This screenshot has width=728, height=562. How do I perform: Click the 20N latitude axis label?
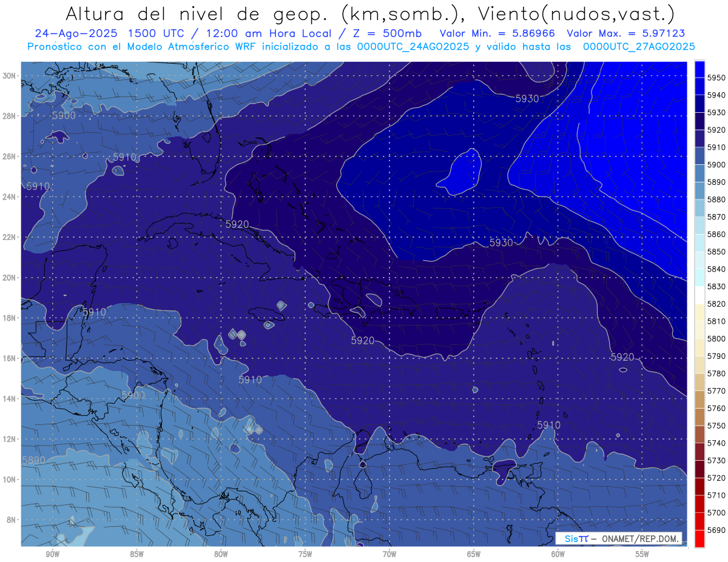pyautogui.click(x=9, y=278)
